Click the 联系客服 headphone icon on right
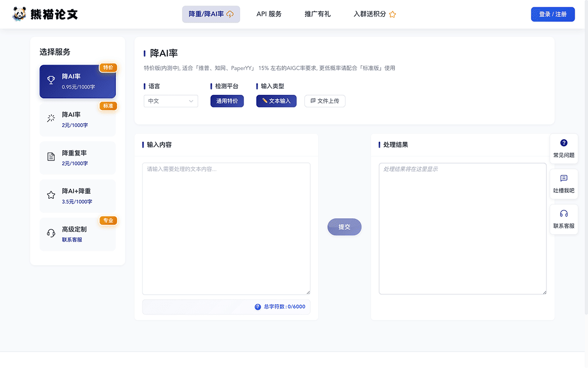588x368 pixels. coord(563,213)
